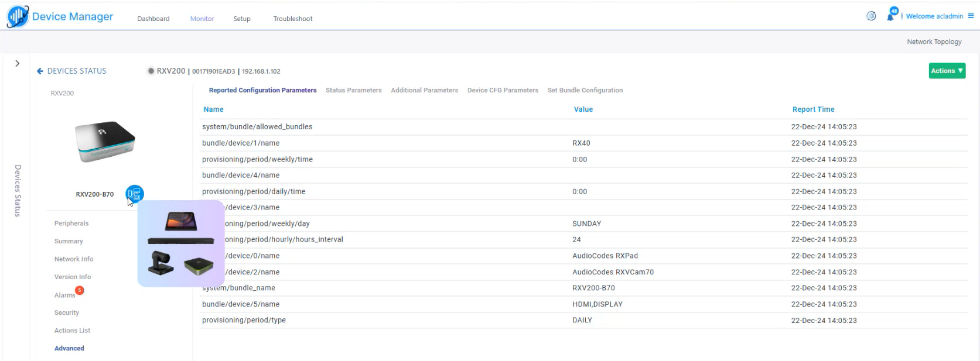Click the Devices Status vertical label
Screen dimensions: 980x361
[x=18, y=191]
